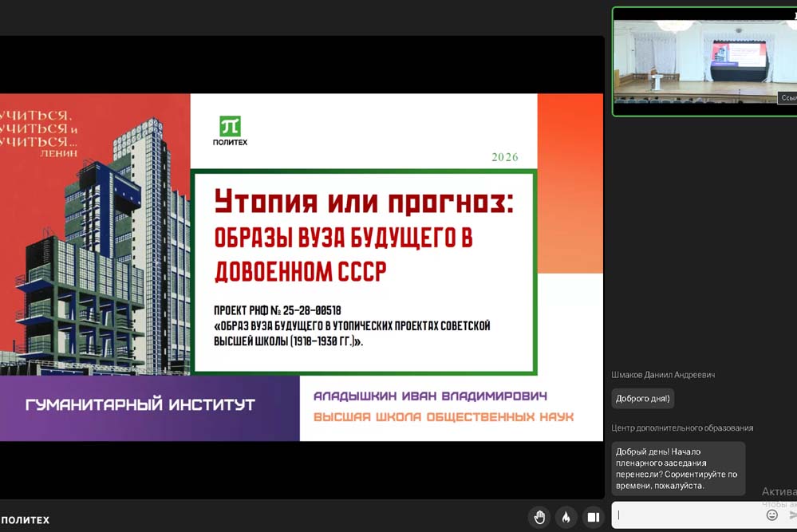Click the Гуманитарный институт purple banner
The height and width of the screenshot is (532, 797).
click(x=140, y=405)
